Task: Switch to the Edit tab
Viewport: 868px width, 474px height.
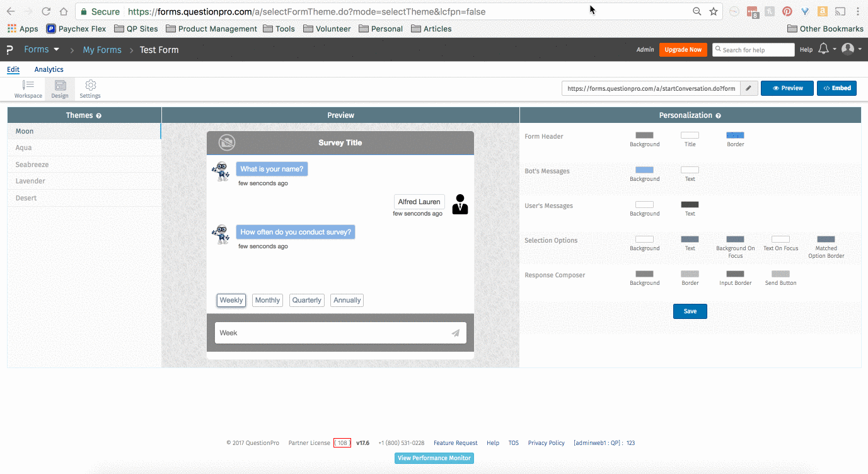Action: tap(13, 69)
